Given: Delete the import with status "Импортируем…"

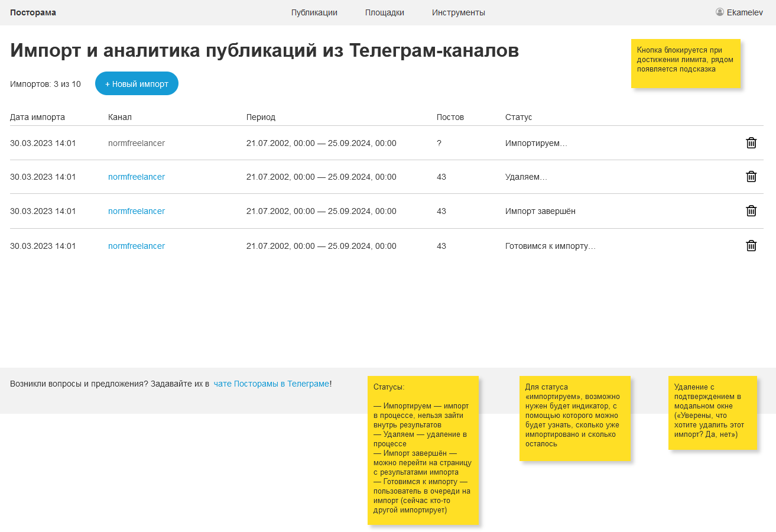Looking at the screenshot, I should click(x=751, y=142).
